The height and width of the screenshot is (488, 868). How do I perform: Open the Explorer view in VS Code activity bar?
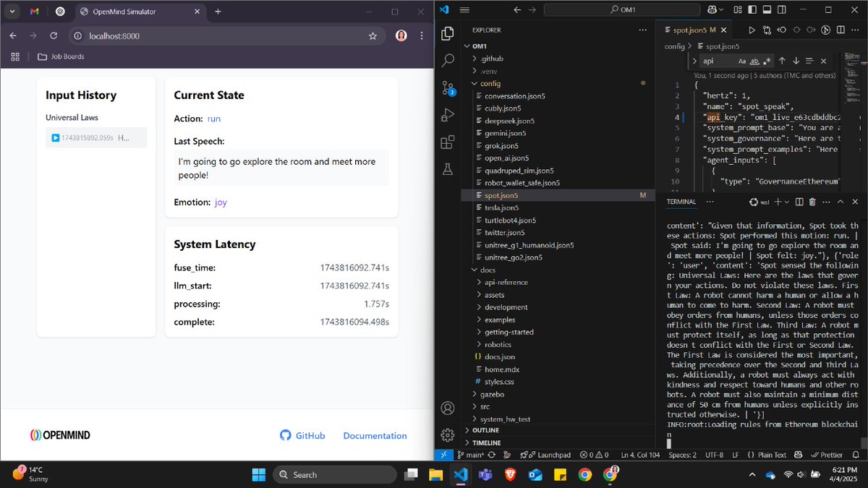click(x=448, y=33)
